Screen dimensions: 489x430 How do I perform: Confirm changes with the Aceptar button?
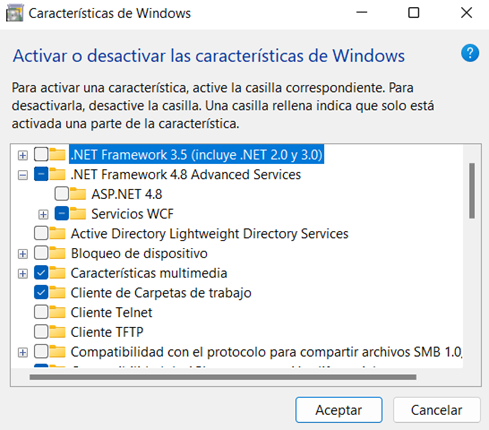point(339,410)
